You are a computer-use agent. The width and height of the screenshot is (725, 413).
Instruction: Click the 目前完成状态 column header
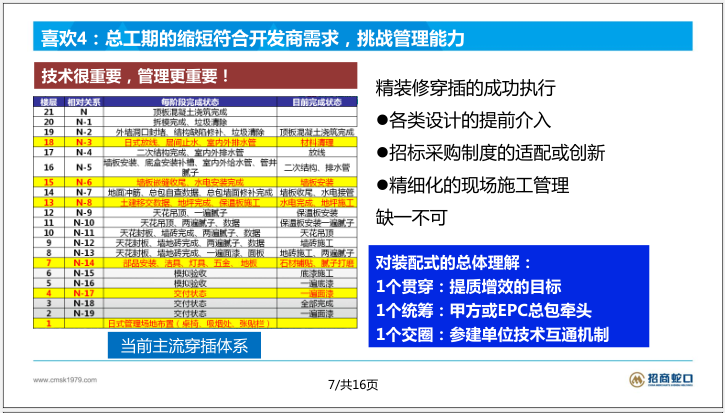[x=316, y=103]
